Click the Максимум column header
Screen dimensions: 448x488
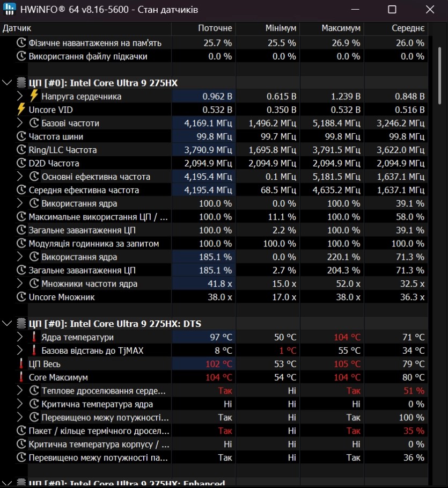tap(341, 28)
